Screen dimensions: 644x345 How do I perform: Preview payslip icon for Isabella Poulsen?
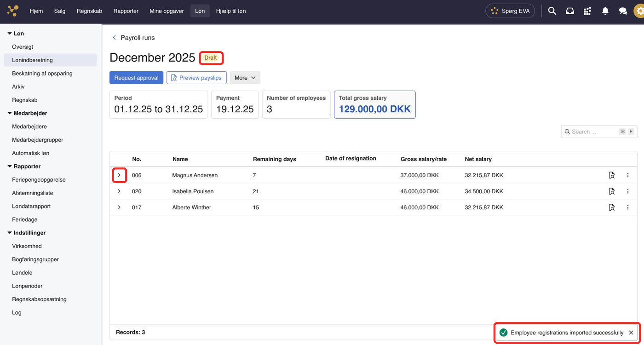click(611, 191)
